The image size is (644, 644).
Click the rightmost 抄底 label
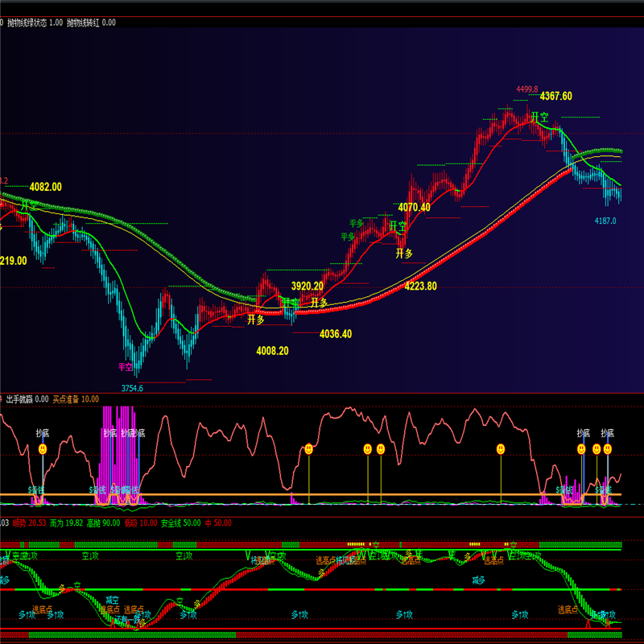607,433
